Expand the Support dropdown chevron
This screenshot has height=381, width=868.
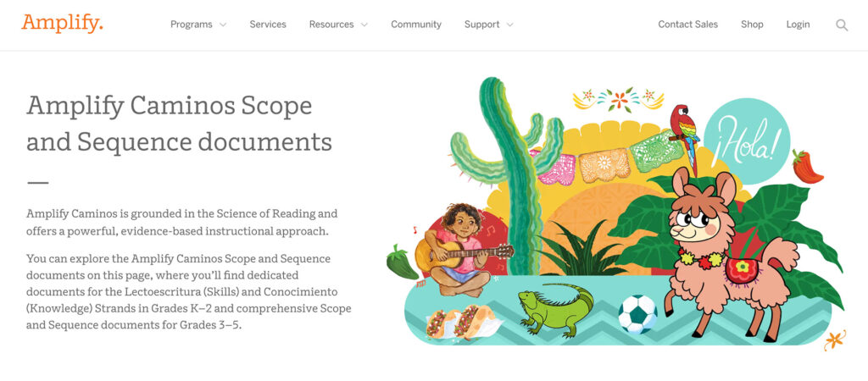pyautogui.click(x=509, y=25)
